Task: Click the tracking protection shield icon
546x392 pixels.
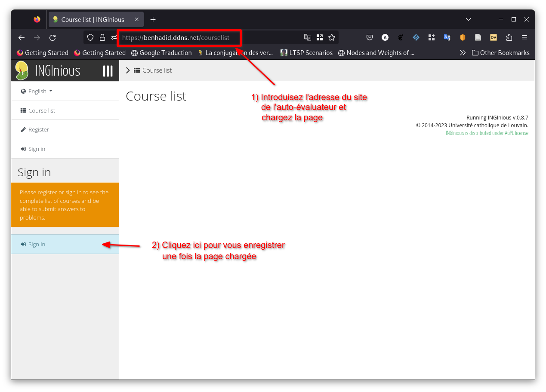Action: coord(90,37)
